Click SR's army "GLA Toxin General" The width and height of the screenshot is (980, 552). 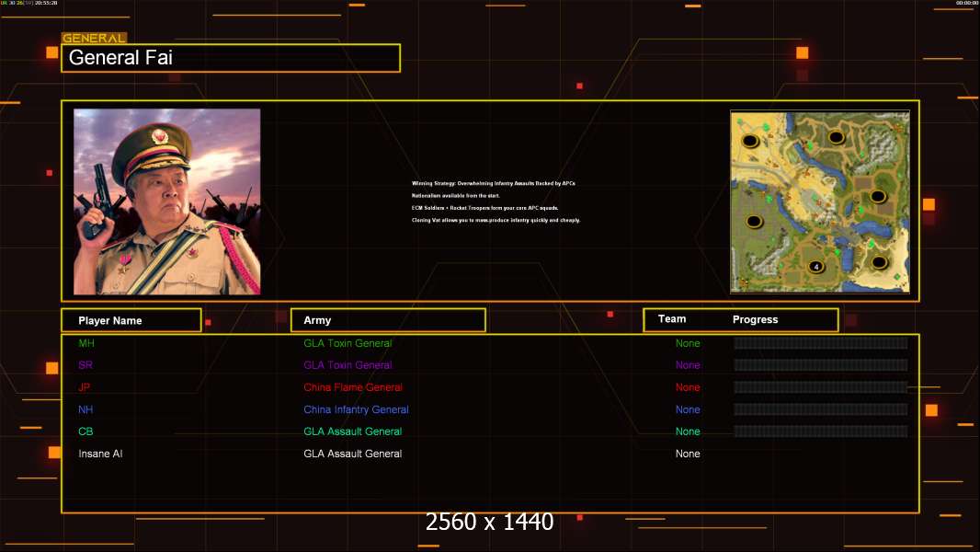tap(348, 365)
